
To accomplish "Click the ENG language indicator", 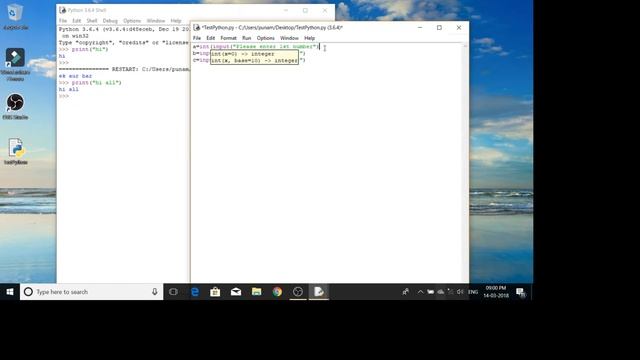I will click(473, 292).
